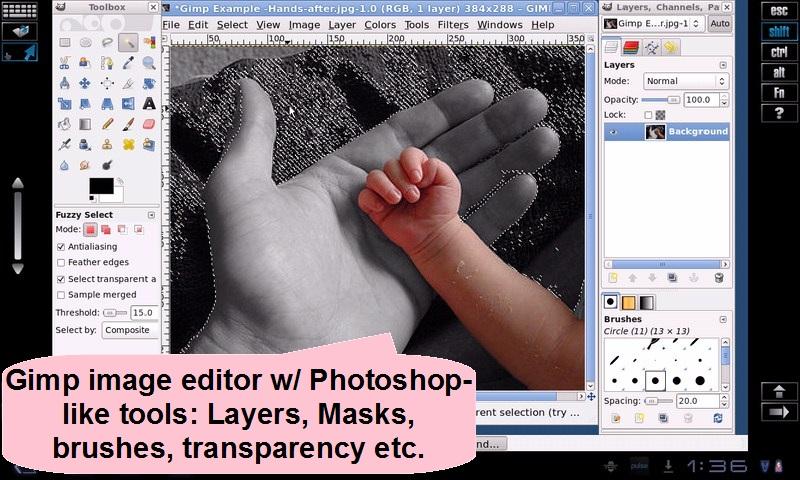Select the Scale tool
This screenshot has height=480, width=800.
pyautogui.click(x=64, y=104)
